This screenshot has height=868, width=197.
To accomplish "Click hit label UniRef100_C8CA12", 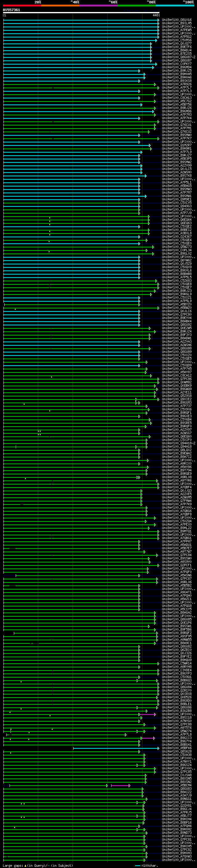I will [x=177, y=375].
